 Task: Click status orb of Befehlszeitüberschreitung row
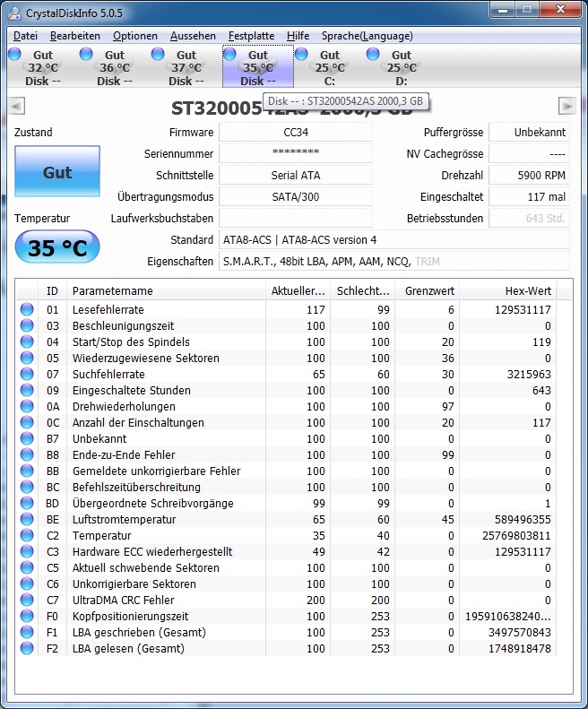tap(27, 487)
